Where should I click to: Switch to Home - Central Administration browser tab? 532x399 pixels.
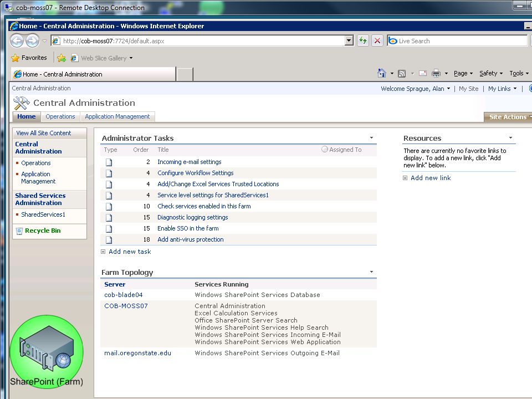click(x=93, y=74)
